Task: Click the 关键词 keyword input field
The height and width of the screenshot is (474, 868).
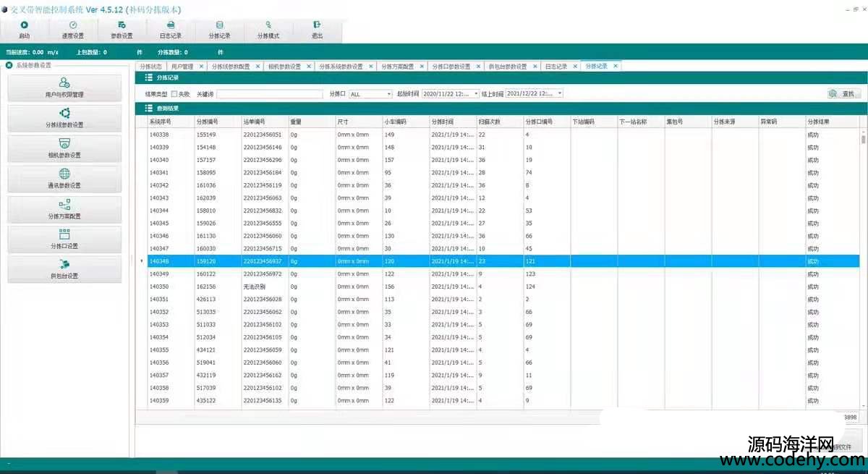Action: click(x=270, y=94)
